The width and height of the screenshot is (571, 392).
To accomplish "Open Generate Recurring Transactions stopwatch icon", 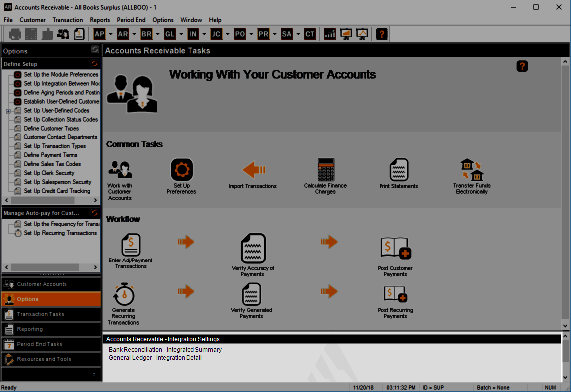I will click(x=124, y=294).
